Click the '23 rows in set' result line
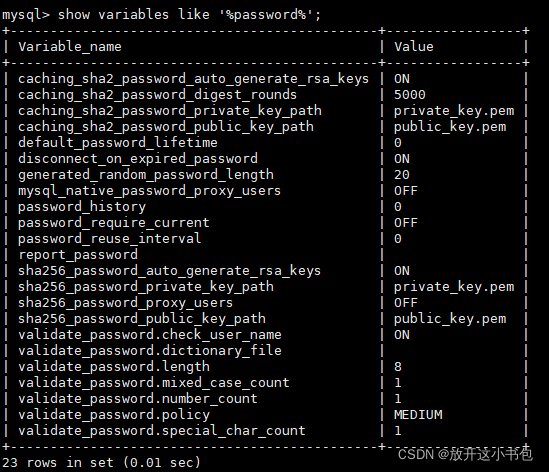 click(x=101, y=463)
